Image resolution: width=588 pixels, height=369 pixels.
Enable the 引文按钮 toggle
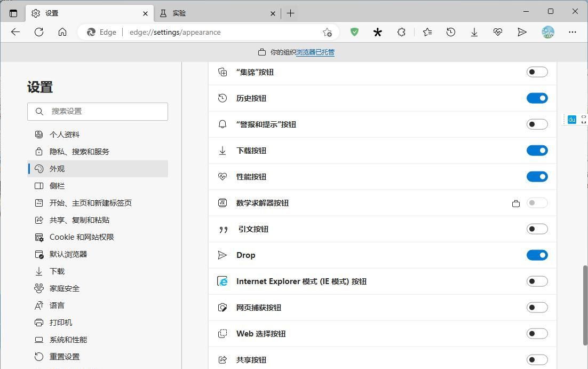[537, 229]
